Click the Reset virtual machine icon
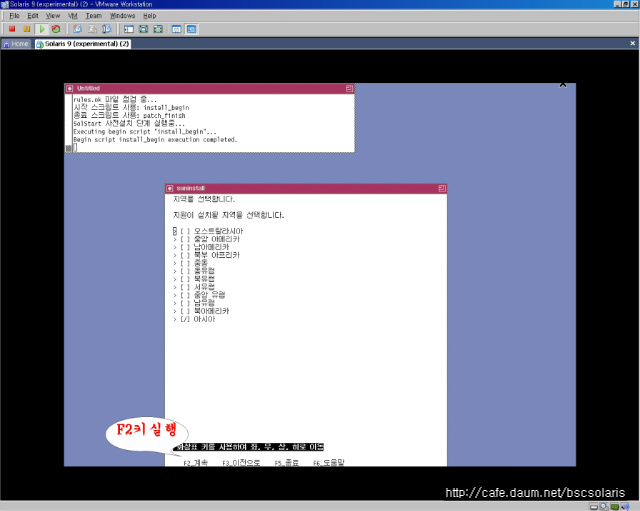The width and height of the screenshot is (640, 511). (56, 29)
